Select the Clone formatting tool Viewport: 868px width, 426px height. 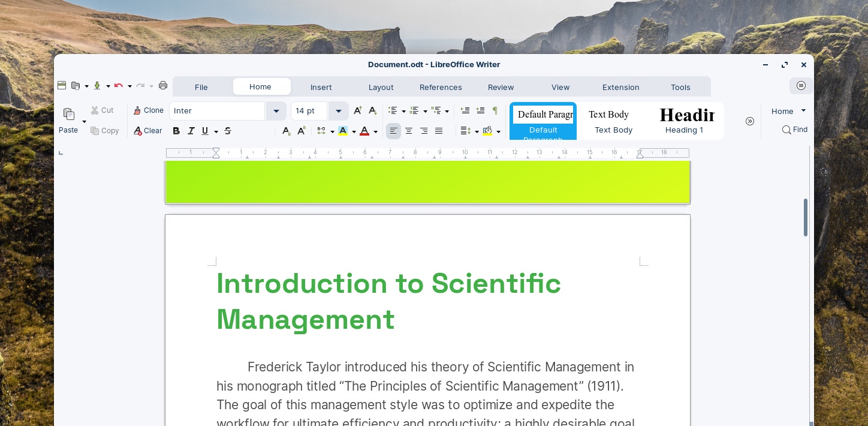coord(149,110)
